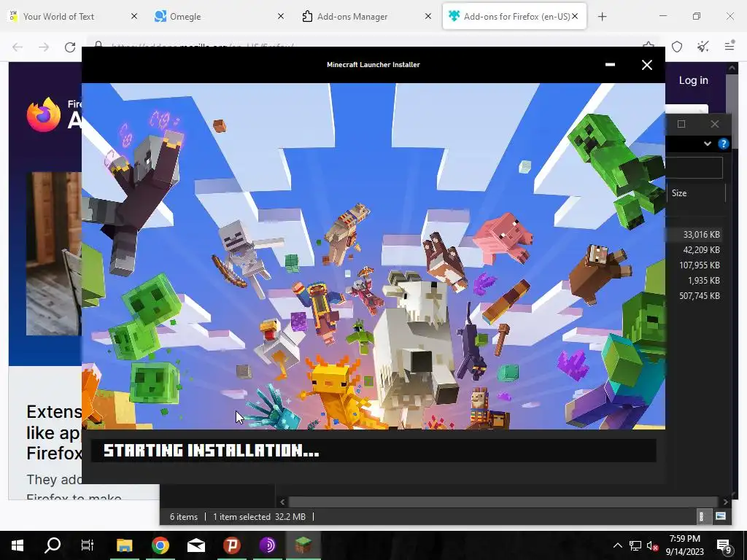The image size is (747, 560).
Task: Minimize the Minecraft Launcher Installer window
Action: [x=610, y=65]
